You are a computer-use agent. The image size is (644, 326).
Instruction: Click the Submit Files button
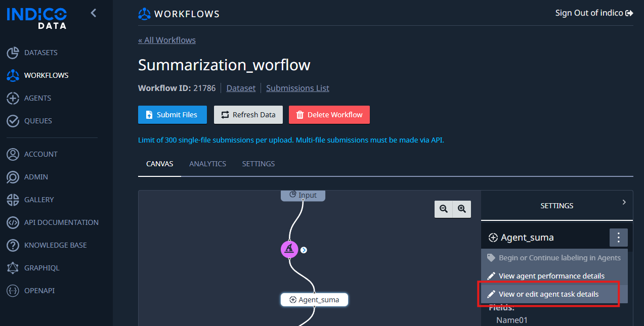[x=173, y=115]
